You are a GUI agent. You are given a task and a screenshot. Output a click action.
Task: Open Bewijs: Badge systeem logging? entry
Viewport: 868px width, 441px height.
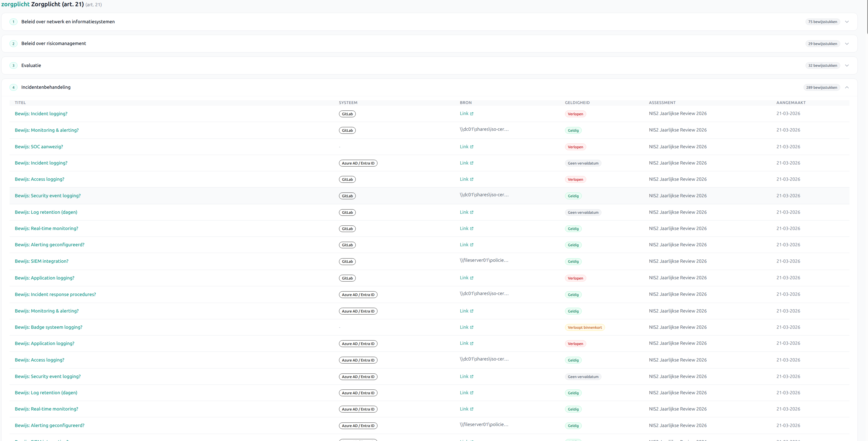(x=48, y=327)
